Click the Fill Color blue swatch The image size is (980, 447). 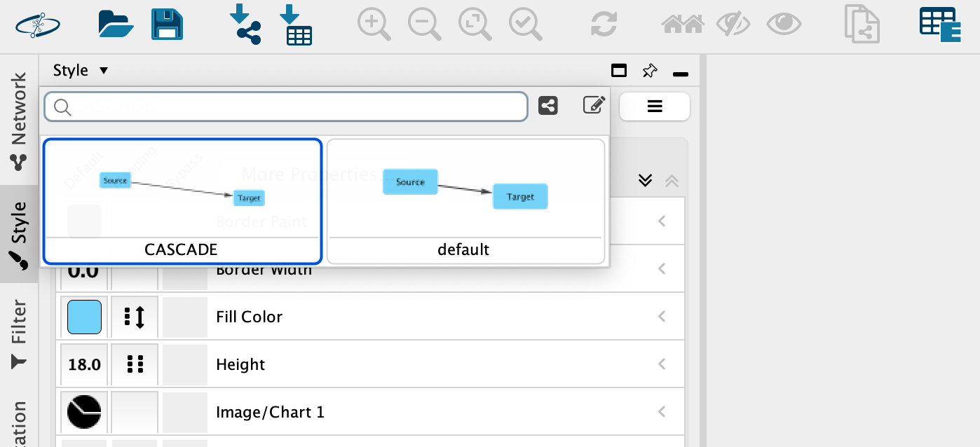tap(85, 317)
